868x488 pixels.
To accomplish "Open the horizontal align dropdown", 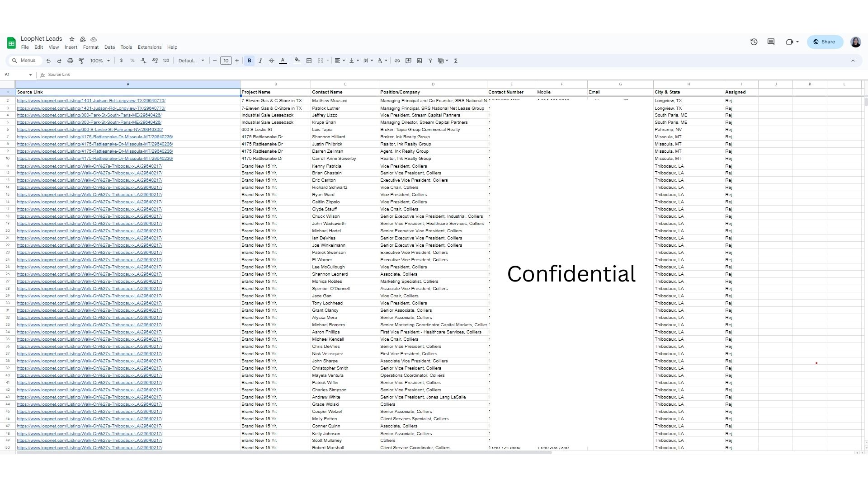I will click(x=340, y=61).
